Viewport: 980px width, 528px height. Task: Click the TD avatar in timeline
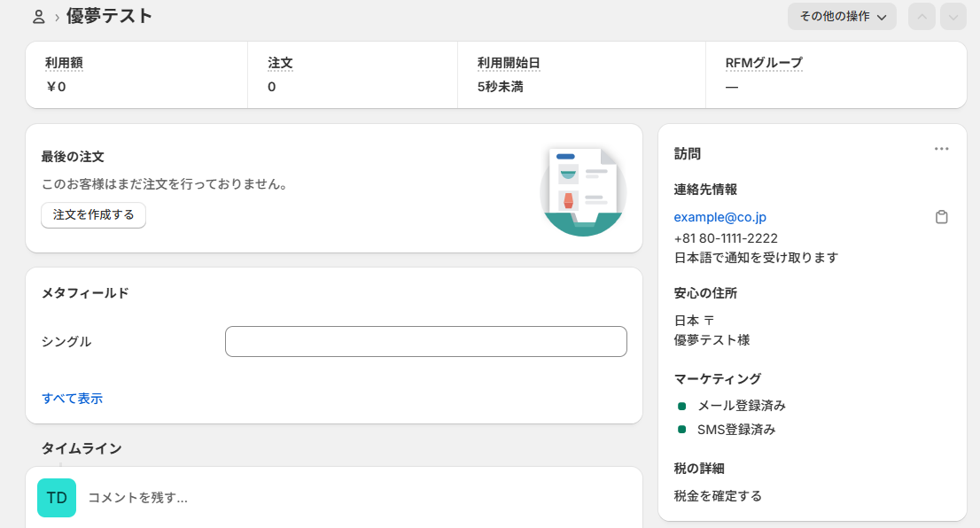point(57,498)
